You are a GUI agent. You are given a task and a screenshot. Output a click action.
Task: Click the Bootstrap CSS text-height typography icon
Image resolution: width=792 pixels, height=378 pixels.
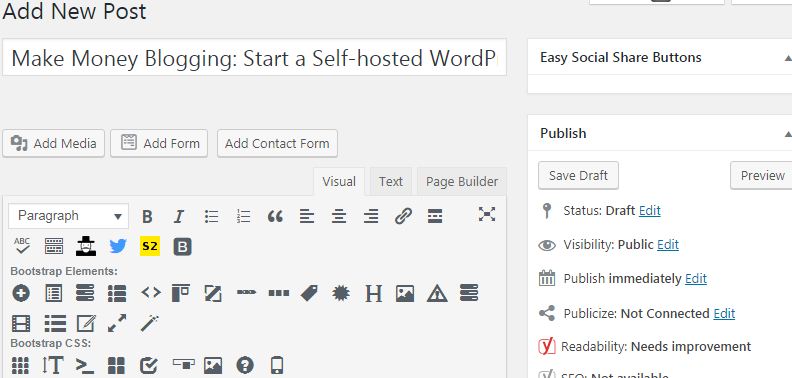(x=53, y=365)
